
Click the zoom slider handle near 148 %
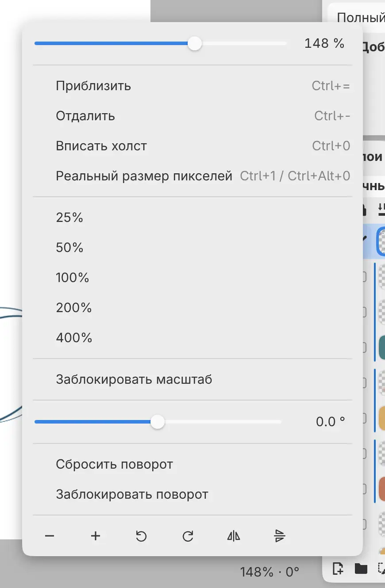(194, 43)
